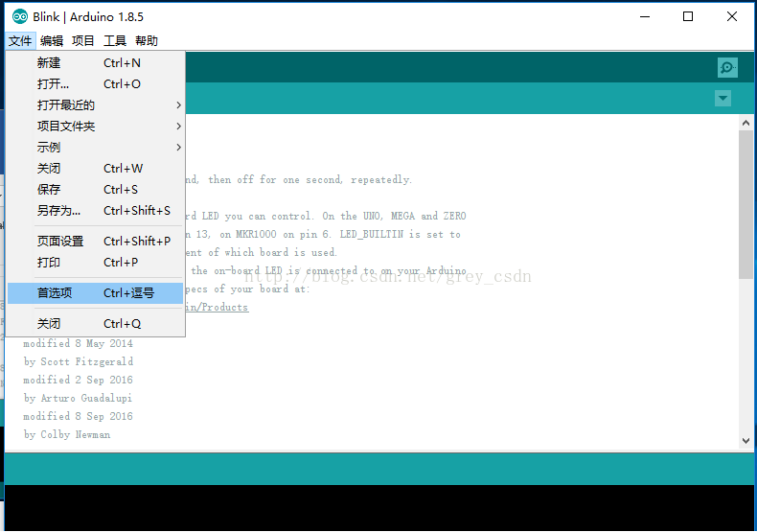Select 关闭 Ctrl+W menu entry

coord(95,169)
